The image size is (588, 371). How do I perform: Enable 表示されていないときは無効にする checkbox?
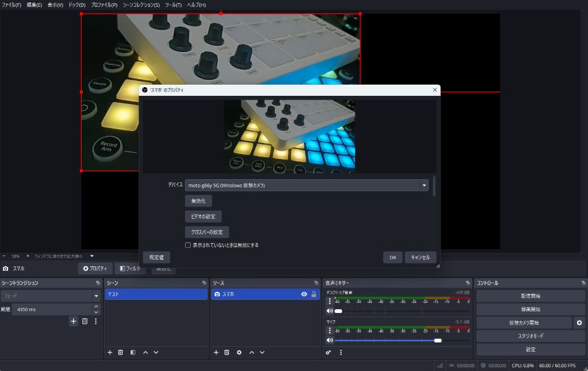(x=188, y=245)
